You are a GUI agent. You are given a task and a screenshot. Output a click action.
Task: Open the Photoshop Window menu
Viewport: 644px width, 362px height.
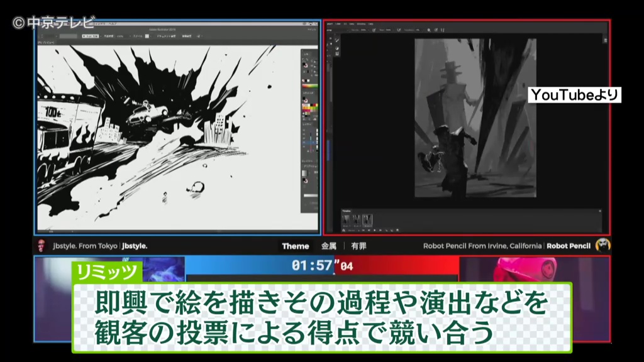point(363,24)
